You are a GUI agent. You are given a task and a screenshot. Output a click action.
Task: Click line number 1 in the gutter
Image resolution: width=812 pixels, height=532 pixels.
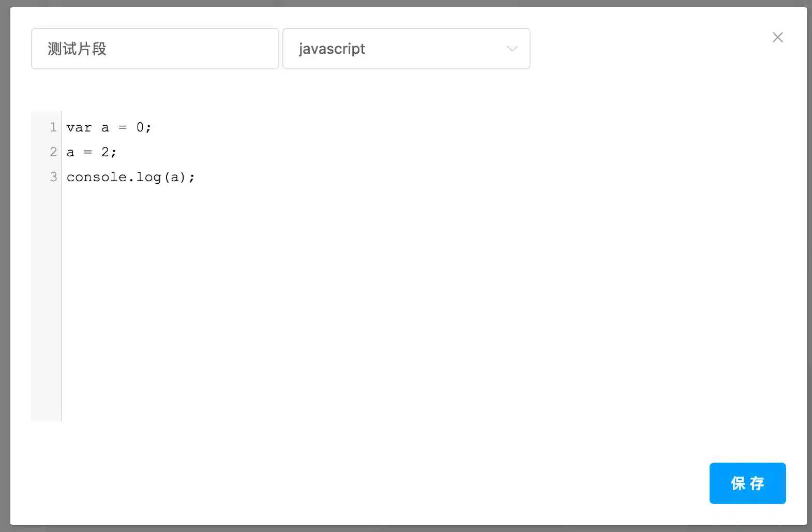pos(53,127)
